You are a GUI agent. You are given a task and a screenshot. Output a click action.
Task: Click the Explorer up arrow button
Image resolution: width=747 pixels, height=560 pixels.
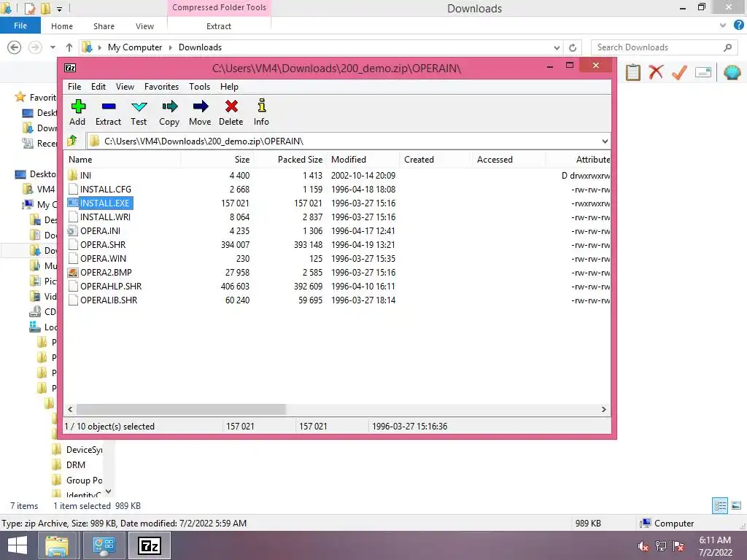point(69,47)
